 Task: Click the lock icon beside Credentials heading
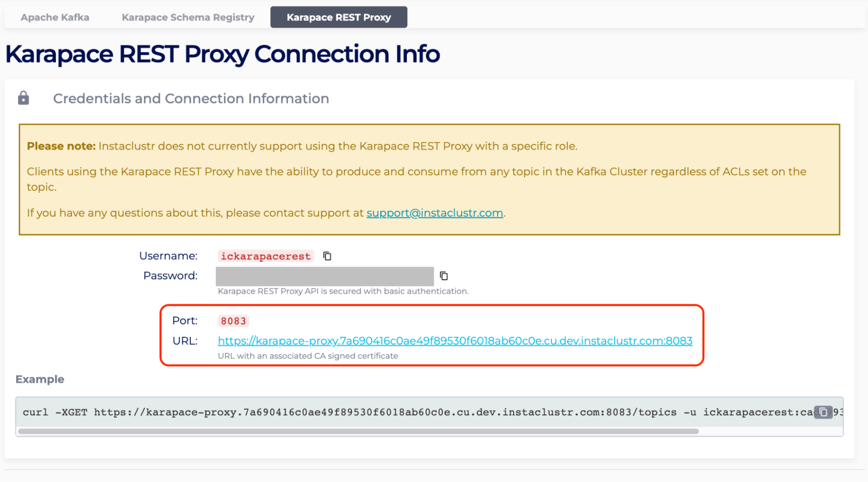tap(23, 98)
